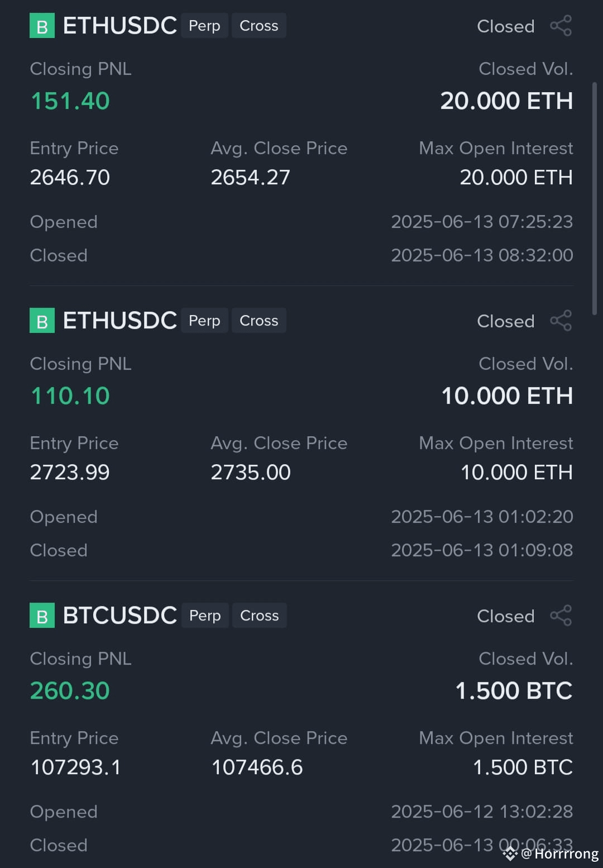Screen dimensions: 603x868
Task: Select the Cross tag on BTCUSDC
Action: coord(260,616)
